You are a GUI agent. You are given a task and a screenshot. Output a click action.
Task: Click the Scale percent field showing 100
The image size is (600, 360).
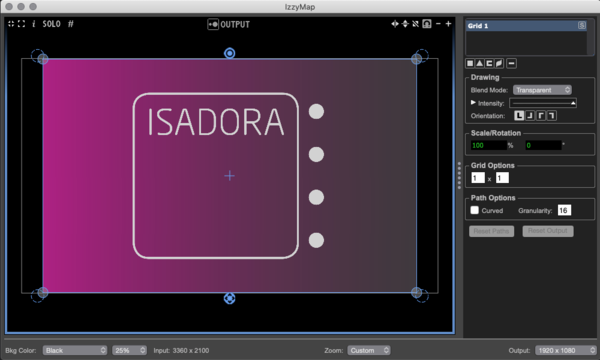pyautogui.click(x=489, y=145)
